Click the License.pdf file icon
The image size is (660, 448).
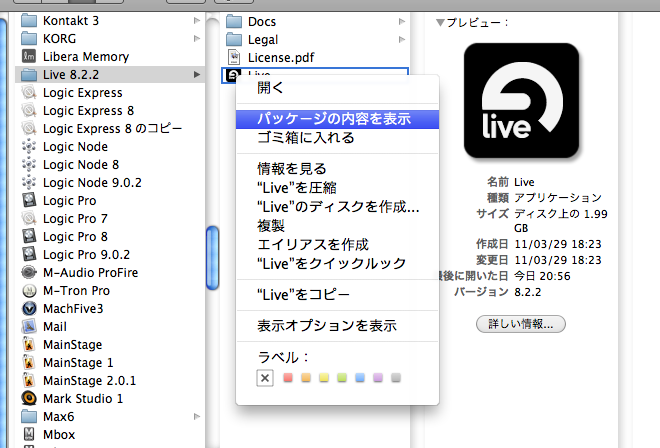click(x=234, y=57)
